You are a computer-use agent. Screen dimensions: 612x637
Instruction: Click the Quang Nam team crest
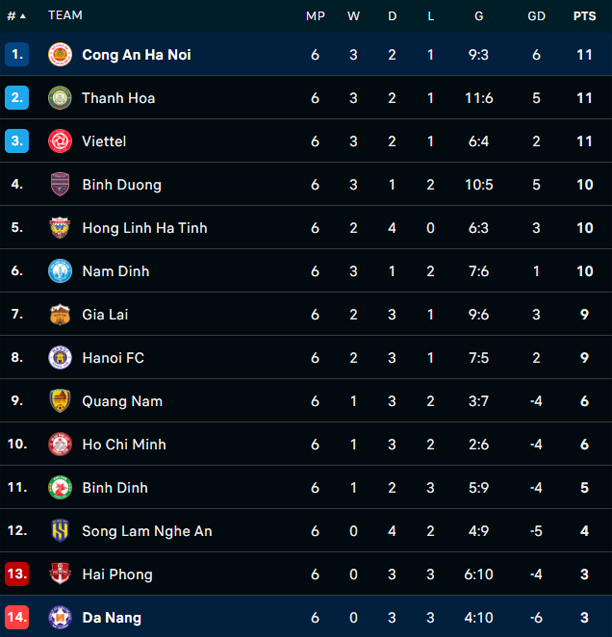pos(60,401)
